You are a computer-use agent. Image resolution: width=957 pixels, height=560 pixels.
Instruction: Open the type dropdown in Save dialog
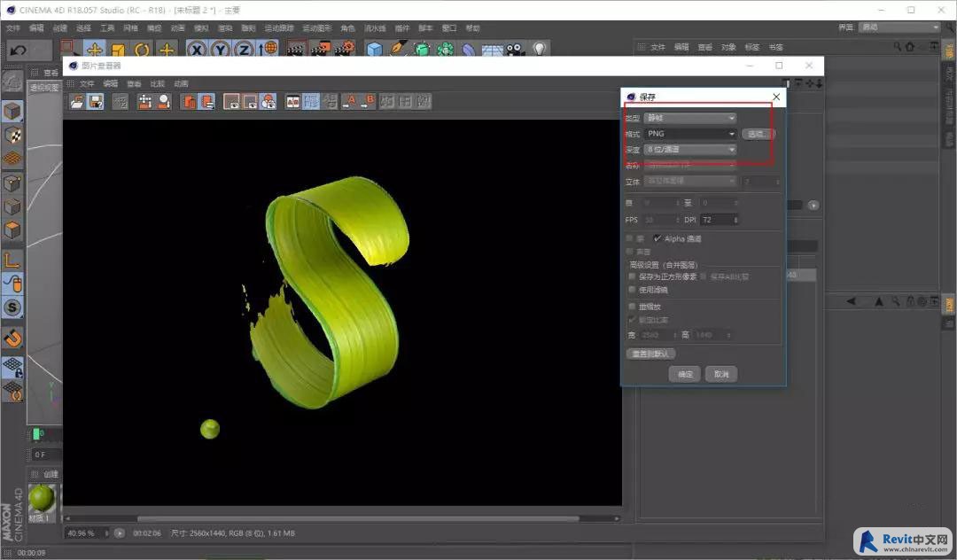(690, 118)
